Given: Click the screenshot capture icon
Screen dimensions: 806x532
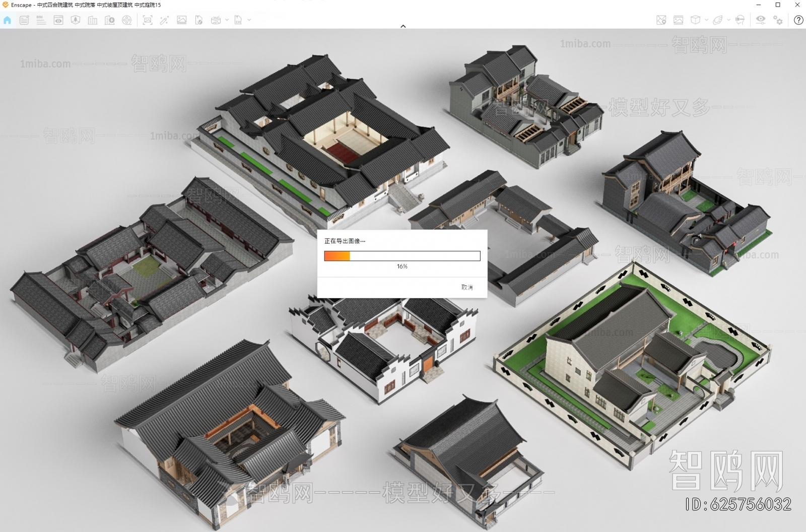Looking at the screenshot, I should click(x=148, y=20).
